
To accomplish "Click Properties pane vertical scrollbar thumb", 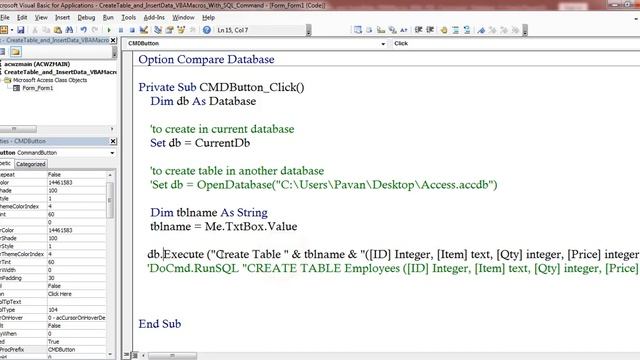I will (110, 200).
